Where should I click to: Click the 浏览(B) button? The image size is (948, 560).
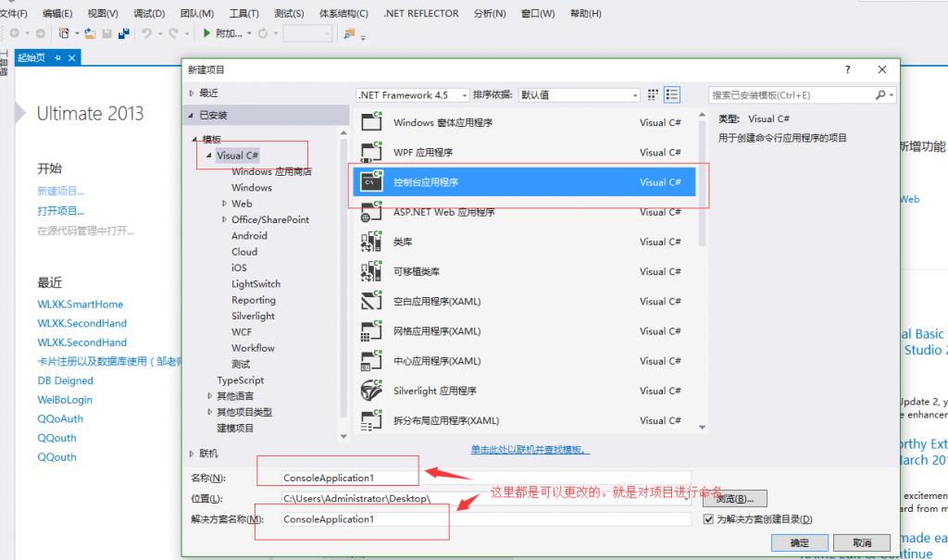(740, 498)
